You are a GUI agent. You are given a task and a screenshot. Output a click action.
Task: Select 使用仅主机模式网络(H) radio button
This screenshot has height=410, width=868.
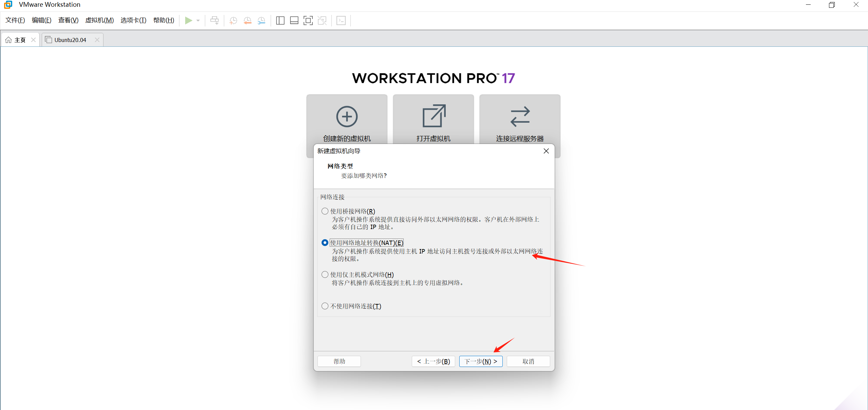(x=325, y=274)
